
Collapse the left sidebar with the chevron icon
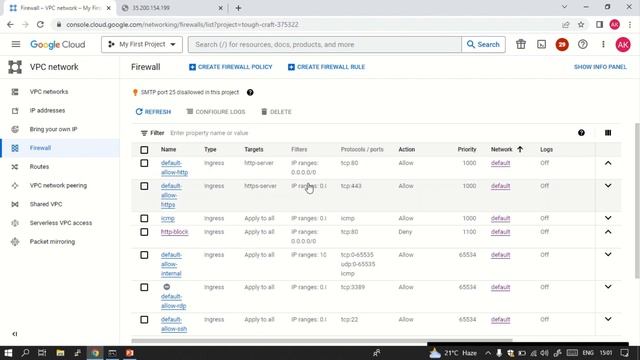click(x=15, y=334)
